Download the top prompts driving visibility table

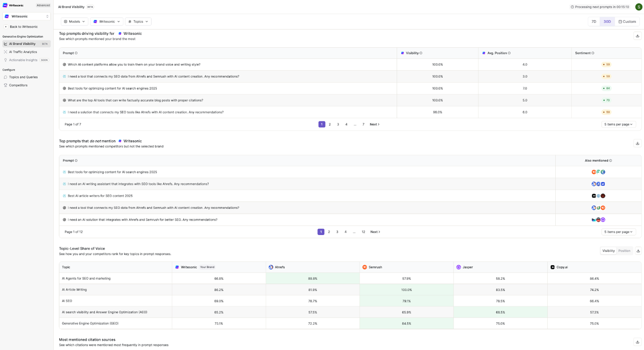(637, 36)
